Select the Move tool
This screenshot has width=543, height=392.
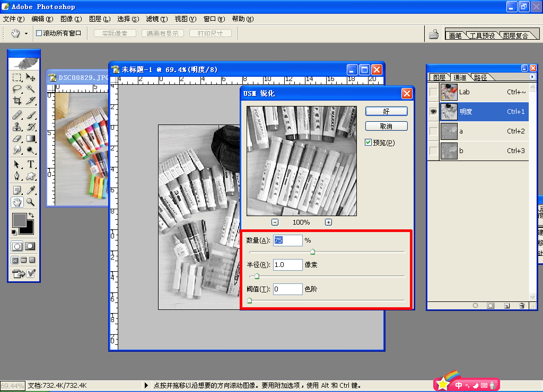pos(30,77)
